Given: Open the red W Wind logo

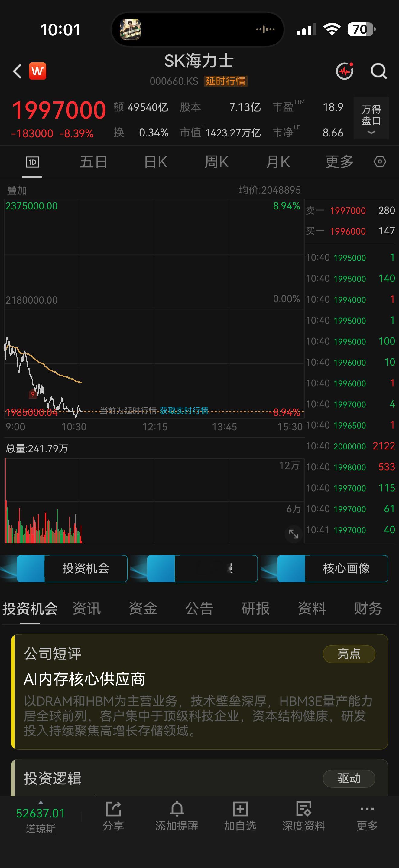Looking at the screenshot, I should pos(37,71).
